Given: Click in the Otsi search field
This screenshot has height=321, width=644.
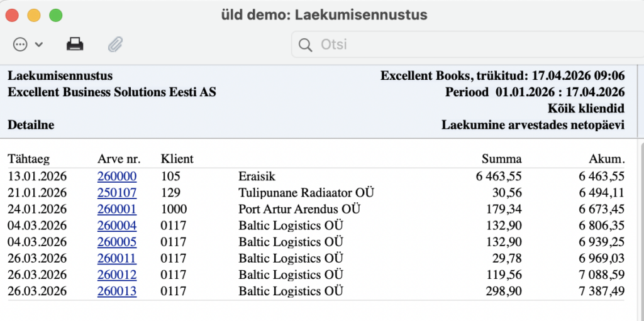Looking at the screenshot, I should 465,45.
